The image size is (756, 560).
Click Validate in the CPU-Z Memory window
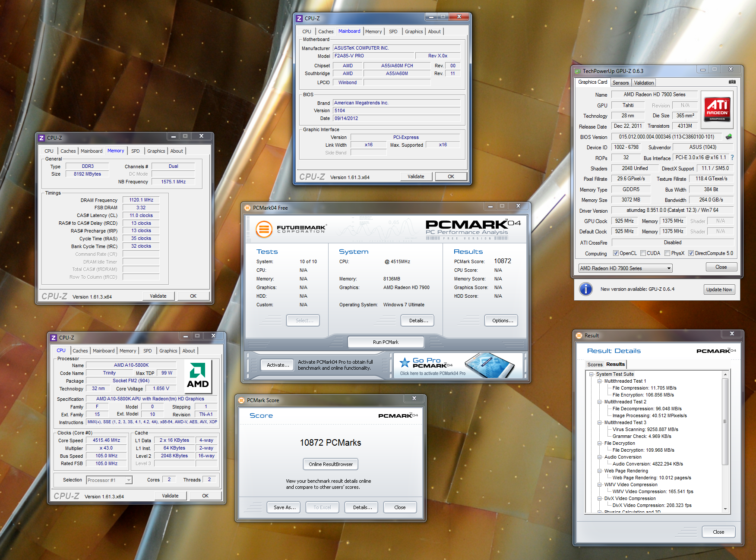click(158, 296)
